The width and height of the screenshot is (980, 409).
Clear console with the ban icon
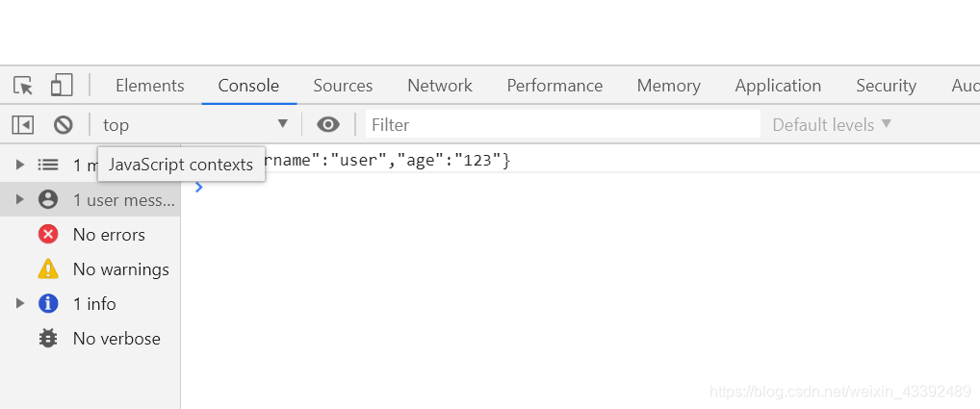[64, 124]
